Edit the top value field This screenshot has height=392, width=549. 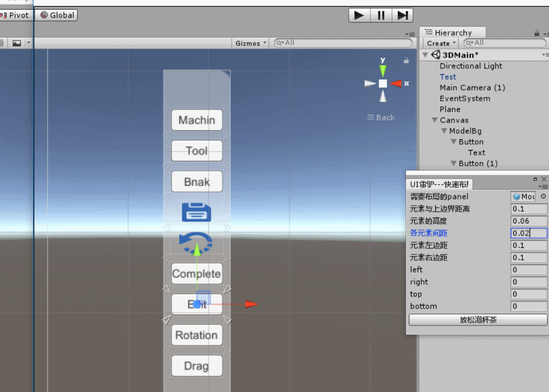click(x=528, y=294)
